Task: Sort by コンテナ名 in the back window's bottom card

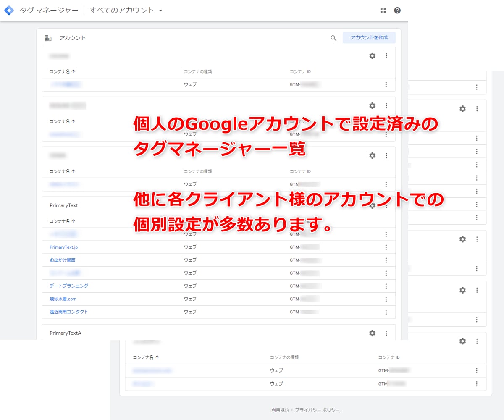Action: tap(146, 357)
